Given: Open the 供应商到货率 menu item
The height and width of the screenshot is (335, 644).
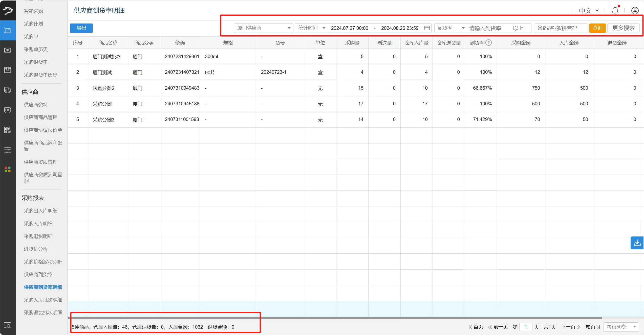Looking at the screenshot, I should 38,274.
